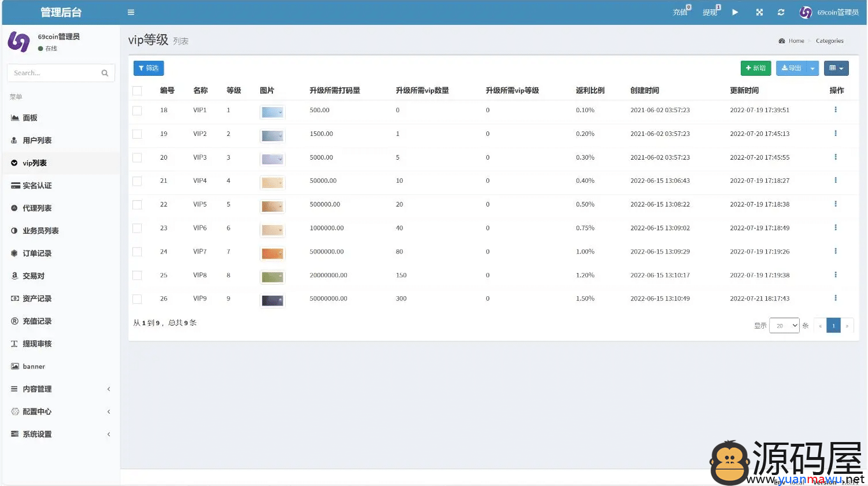This screenshot has height=486, width=868.
Task: Click the previous page arrow in pagination
Action: (820, 326)
